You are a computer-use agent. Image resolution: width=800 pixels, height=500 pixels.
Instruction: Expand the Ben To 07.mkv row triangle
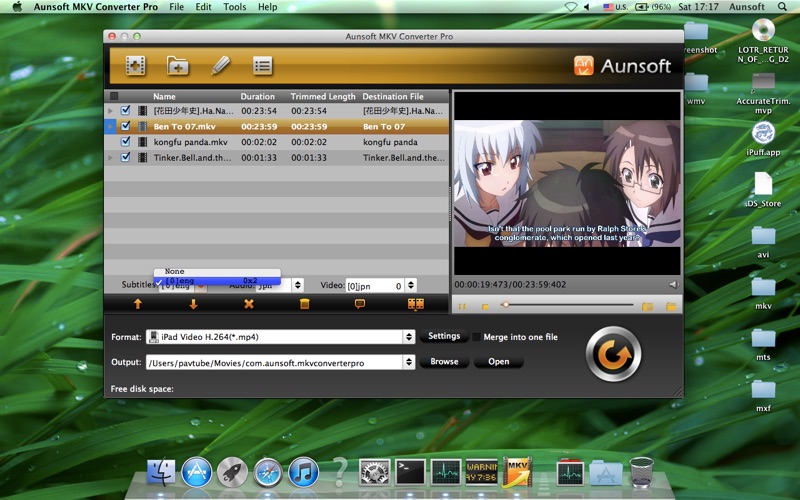pyautogui.click(x=110, y=127)
